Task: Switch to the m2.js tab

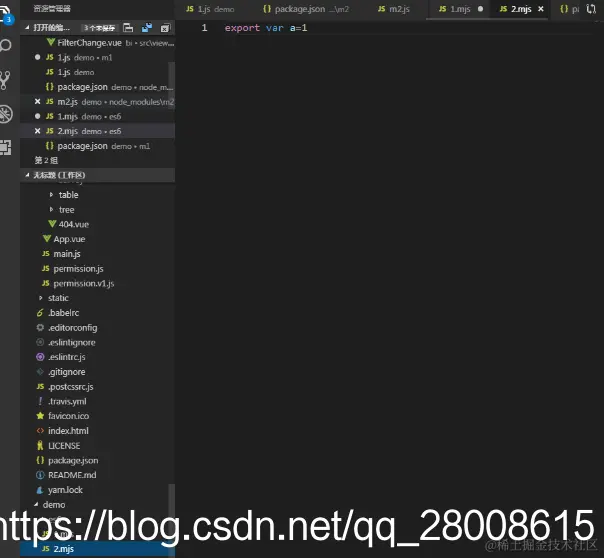Action: coord(394,9)
